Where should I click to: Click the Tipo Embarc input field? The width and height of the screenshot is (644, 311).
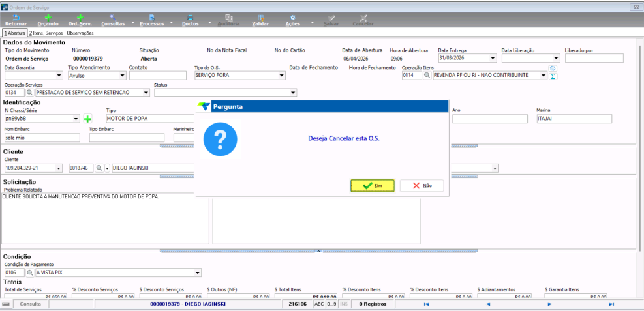[127, 138]
